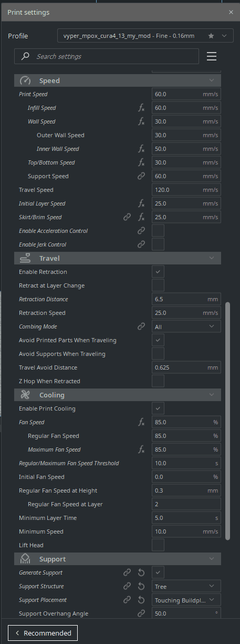The width and height of the screenshot is (240, 644).
Task: Open the Support Structure Tree dropdown
Action: pyautogui.click(x=186, y=586)
